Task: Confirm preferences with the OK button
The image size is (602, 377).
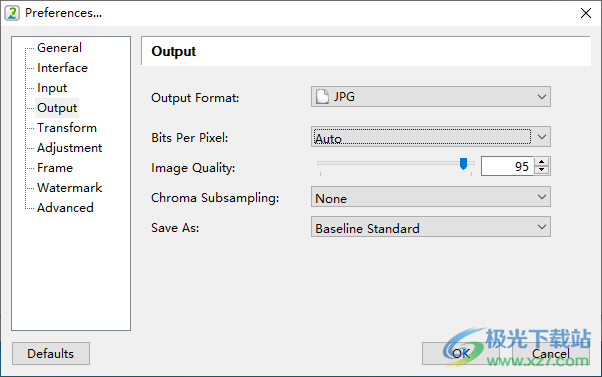Action: point(461,354)
